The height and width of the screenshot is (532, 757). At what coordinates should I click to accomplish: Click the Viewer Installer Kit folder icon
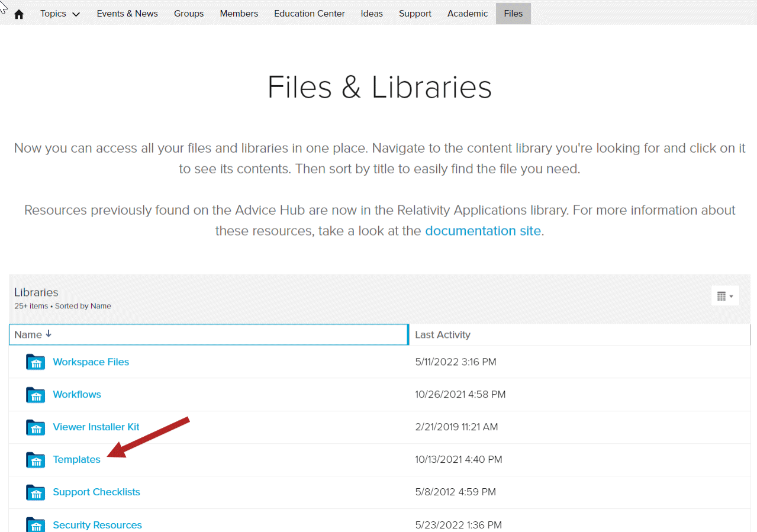click(36, 427)
